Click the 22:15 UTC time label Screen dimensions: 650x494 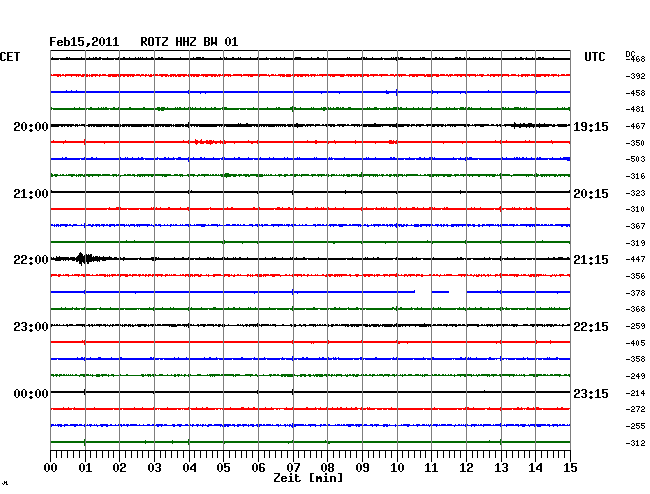(591, 327)
